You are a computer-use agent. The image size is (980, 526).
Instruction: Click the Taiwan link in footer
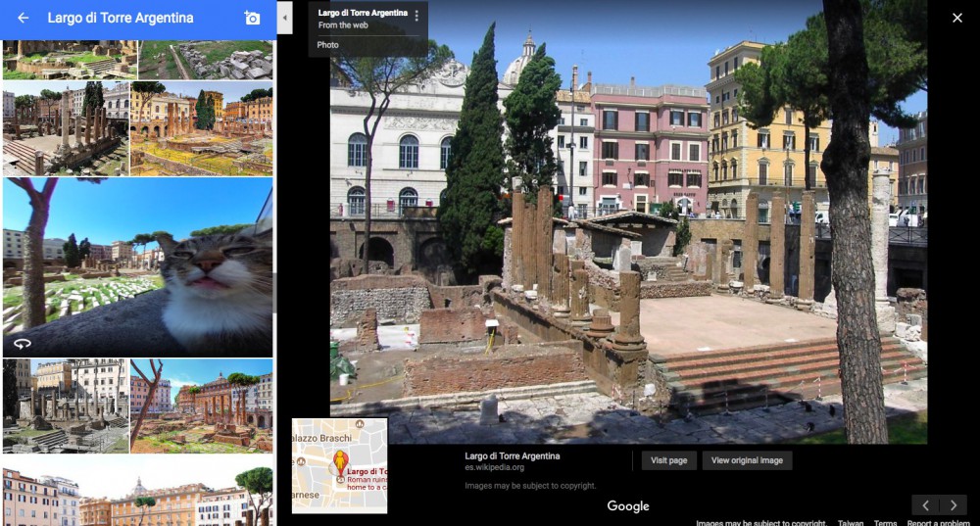(x=851, y=523)
